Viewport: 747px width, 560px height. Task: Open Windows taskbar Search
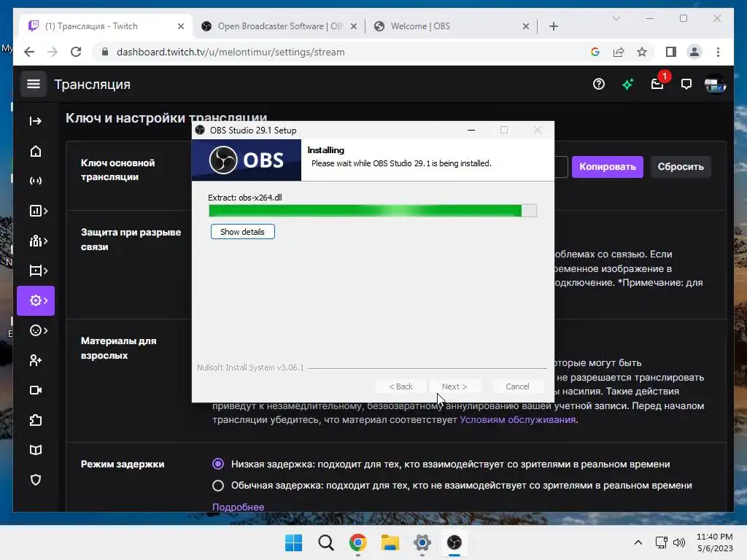tap(326, 542)
